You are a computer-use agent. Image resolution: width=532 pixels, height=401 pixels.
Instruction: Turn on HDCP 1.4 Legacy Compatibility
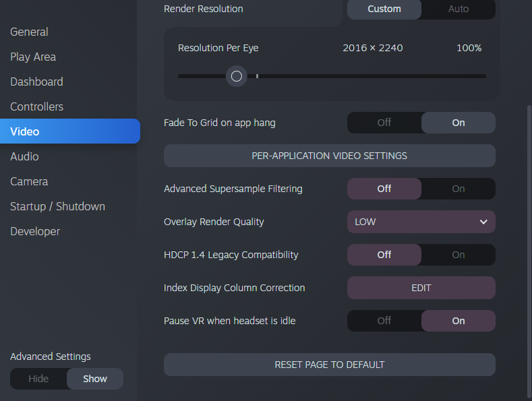pos(459,255)
